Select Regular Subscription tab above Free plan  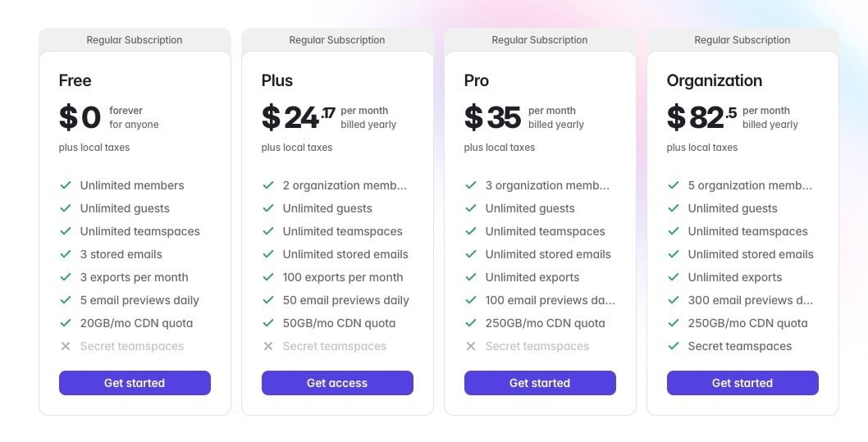click(135, 40)
